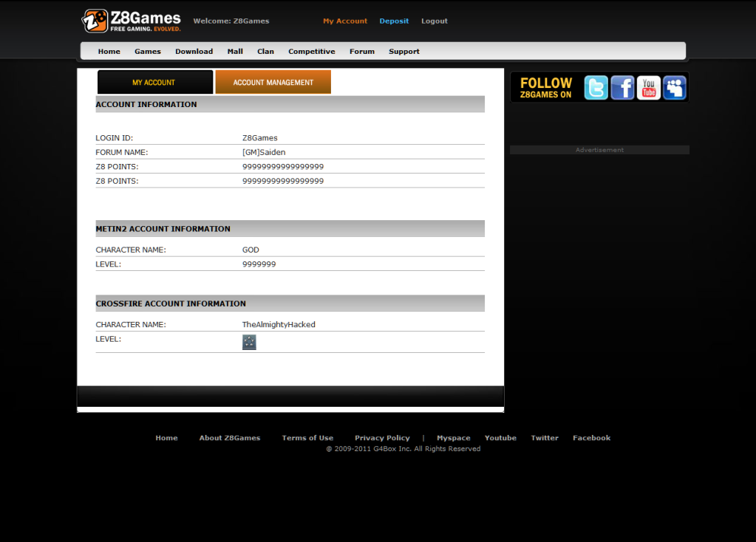Open the Facebook follow icon
756x542 pixels.
622,88
